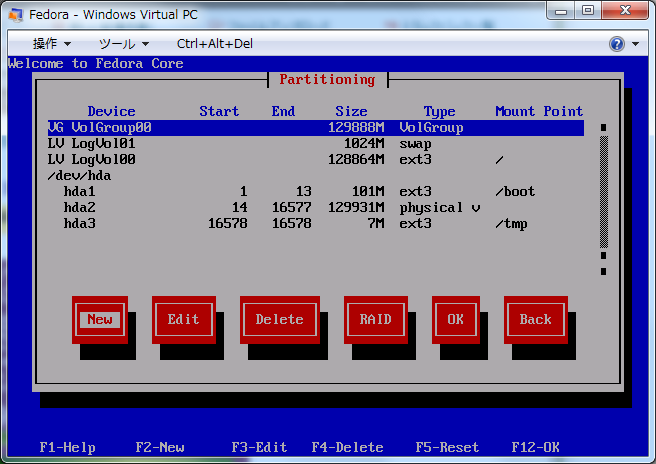This screenshot has width=656, height=464.
Task: Click the F5-Reset hint text
Action: [x=447, y=447]
